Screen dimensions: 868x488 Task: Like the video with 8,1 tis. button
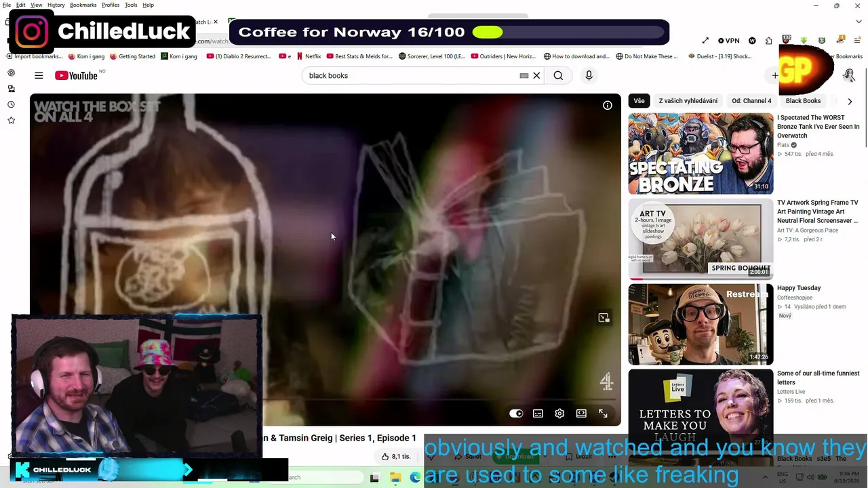click(396, 457)
